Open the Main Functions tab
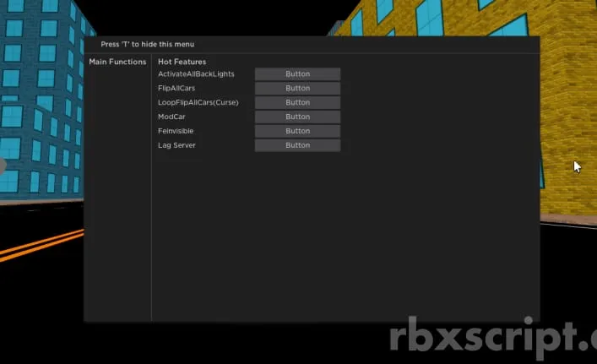This screenshot has width=597, height=364. point(117,62)
